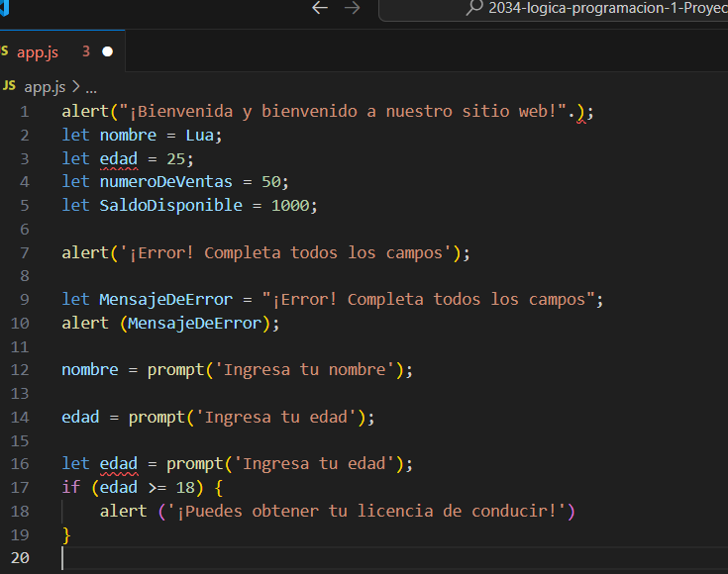
Task: Click the underlined closing parenthesis on line 1
Action: coord(580,112)
